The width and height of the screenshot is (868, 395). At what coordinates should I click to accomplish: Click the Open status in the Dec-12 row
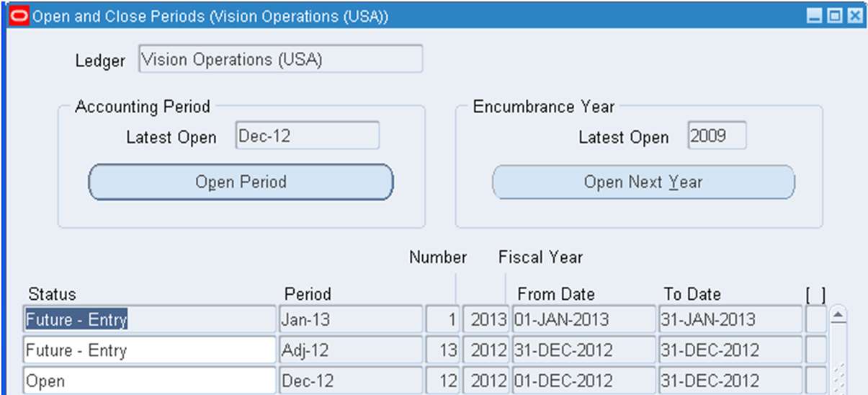(x=149, y=381)
